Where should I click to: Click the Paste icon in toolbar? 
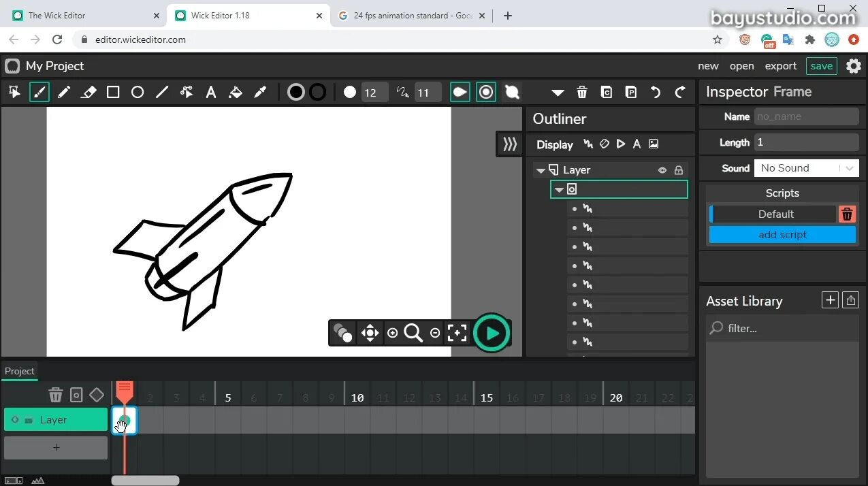631,92
